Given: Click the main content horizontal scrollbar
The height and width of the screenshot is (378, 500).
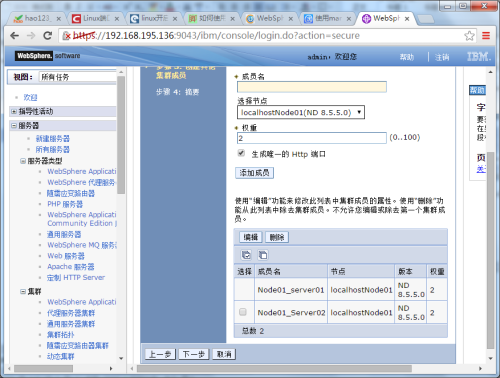Looking at the screenshot, I should coord(274,368).
